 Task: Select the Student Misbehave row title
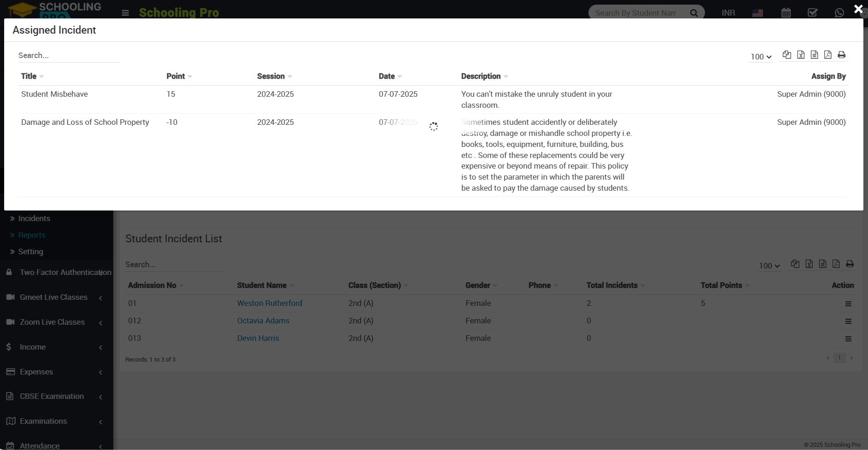[x=54, y=94]
